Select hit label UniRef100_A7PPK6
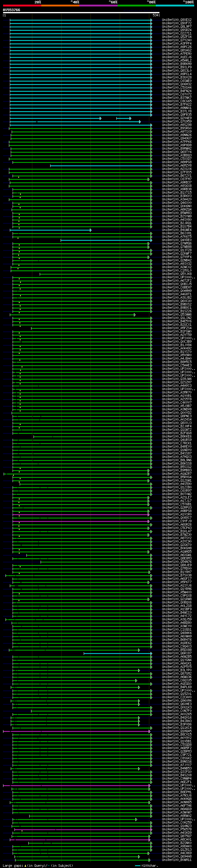 (x=177, y=142)
